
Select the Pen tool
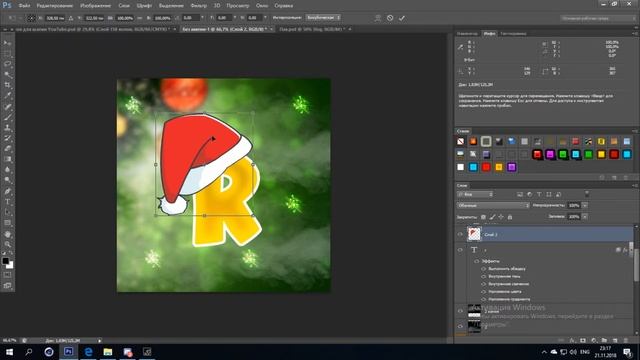pos(7,191)
